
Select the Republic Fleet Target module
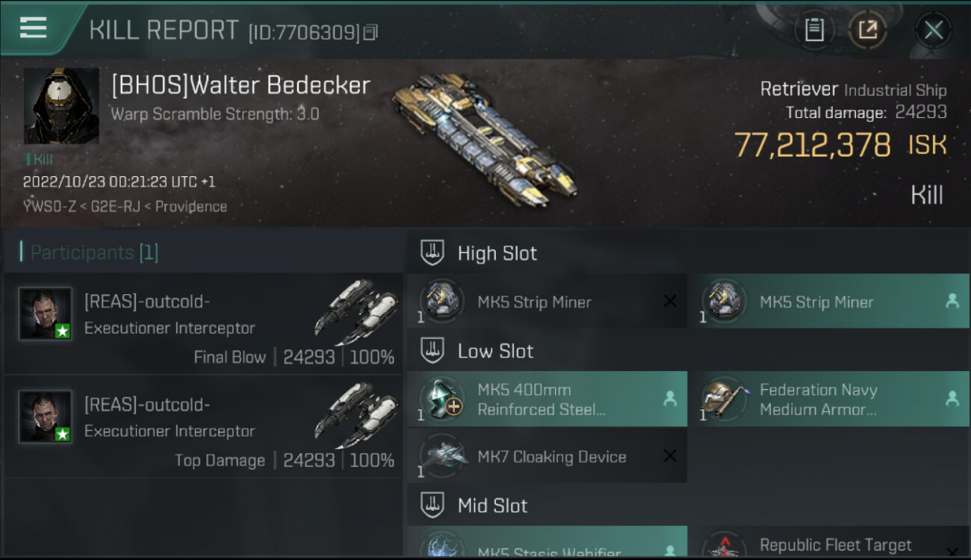(829, 544)
